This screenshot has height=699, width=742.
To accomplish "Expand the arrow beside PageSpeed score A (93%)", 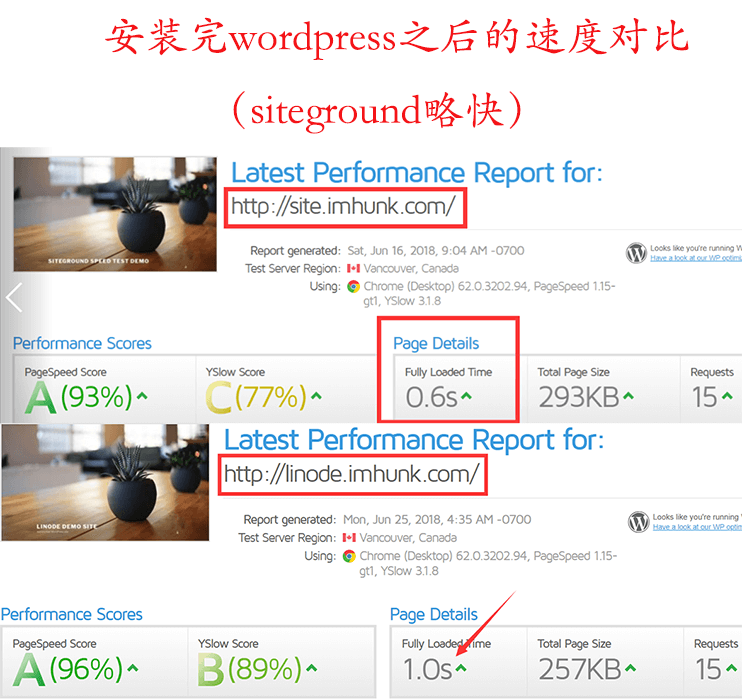I will point(142,396).
